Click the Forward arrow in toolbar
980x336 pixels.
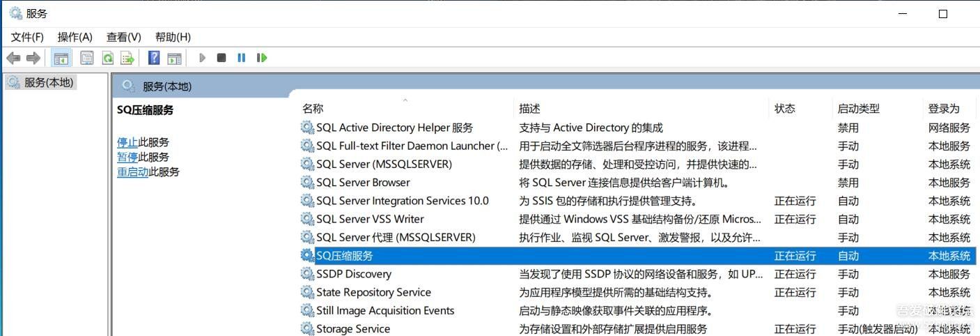pyautogui.click(x=33, y=58)
